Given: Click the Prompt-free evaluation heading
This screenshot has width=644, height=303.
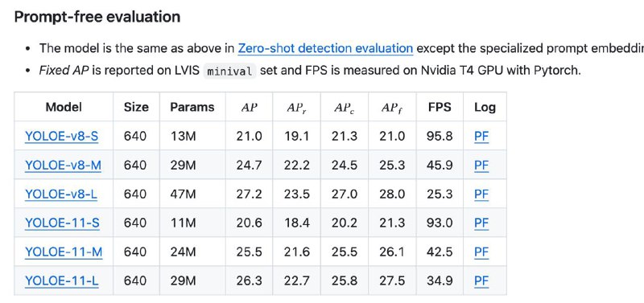Looking at the screenshot, I should coord(97,17).
